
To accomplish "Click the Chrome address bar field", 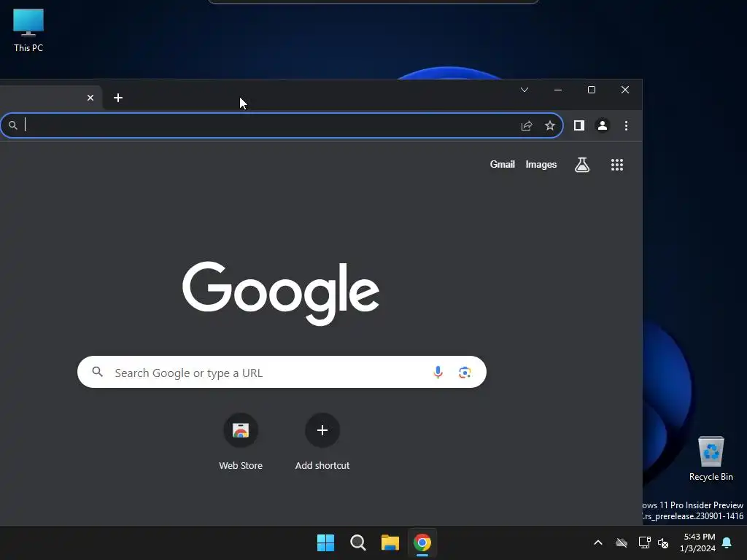I will [x=281, y=125].
